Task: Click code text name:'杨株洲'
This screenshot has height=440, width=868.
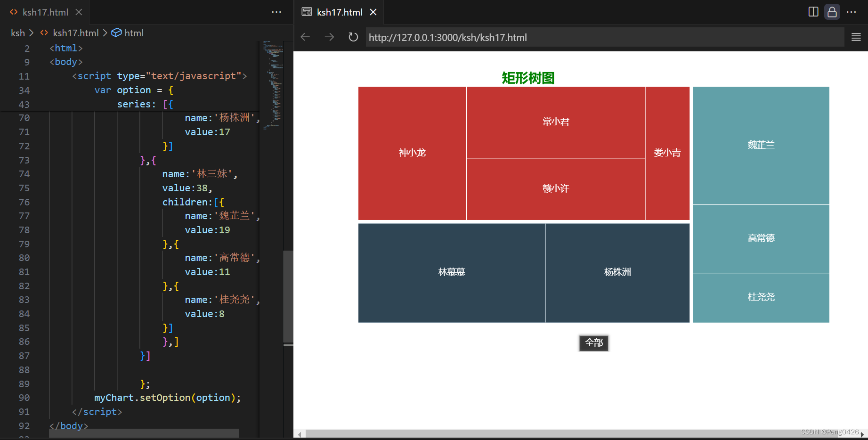Action: click(x=222, y=118)
